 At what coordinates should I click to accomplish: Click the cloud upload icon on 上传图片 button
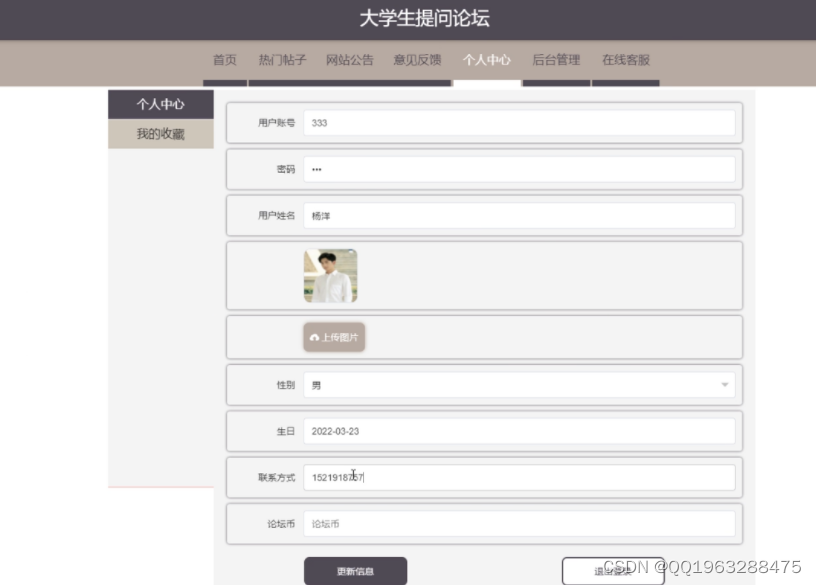pyautogui.click(x=316, y=337)
